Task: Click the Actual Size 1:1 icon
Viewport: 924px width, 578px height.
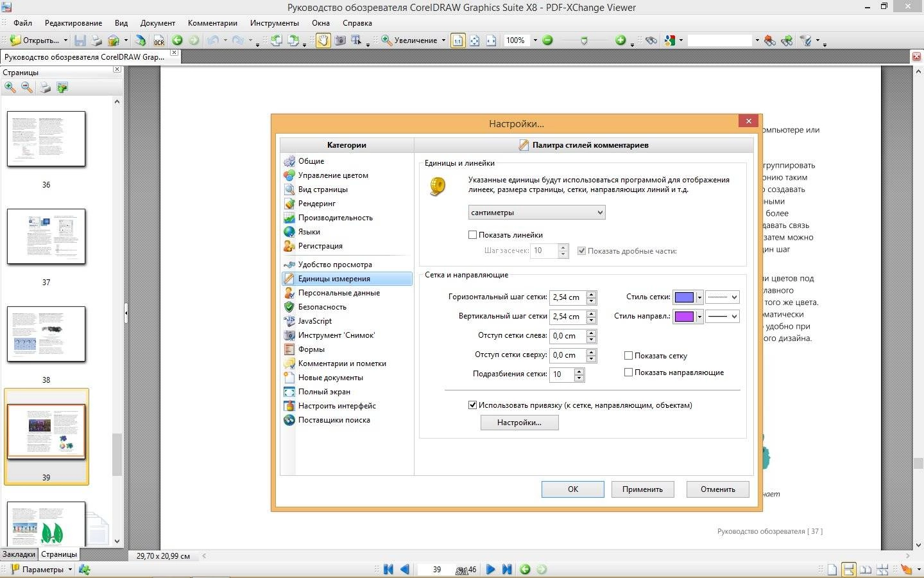Action: point(458,40)
